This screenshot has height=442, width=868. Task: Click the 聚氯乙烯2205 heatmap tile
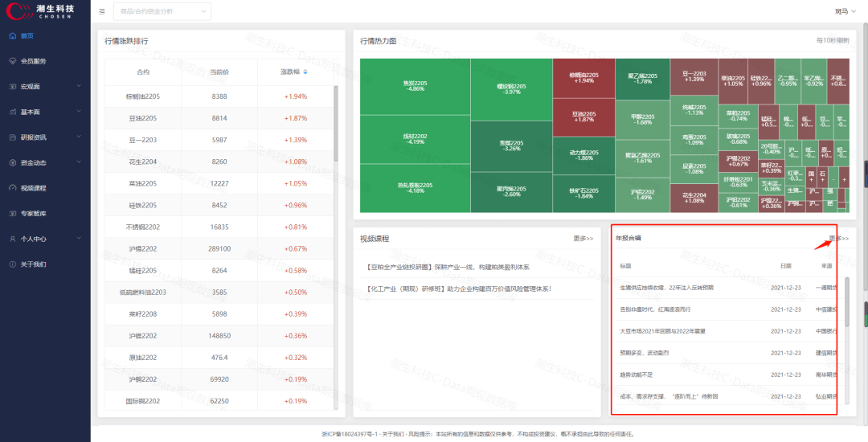pos(643,159)
